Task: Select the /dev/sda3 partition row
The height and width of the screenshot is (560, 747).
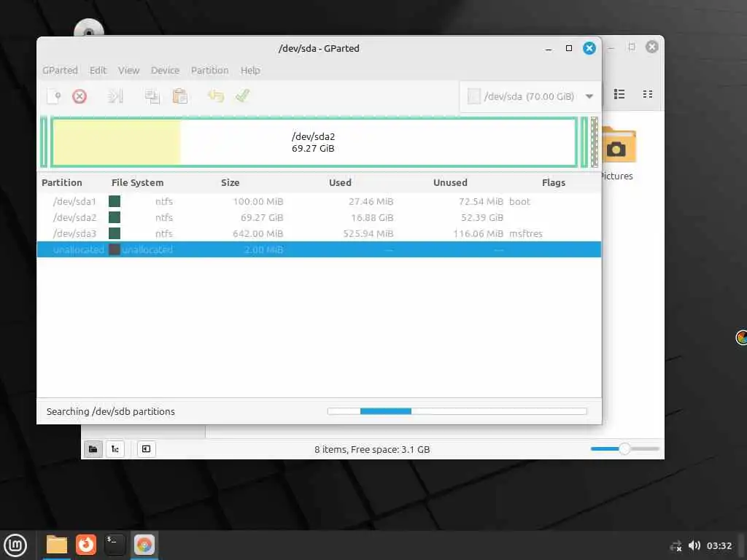Action: [319, 233]
